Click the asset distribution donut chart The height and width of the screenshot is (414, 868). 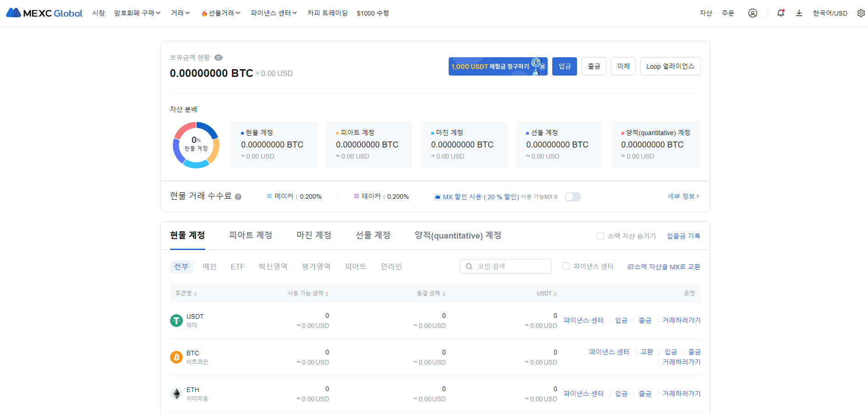tap(196, 145)
